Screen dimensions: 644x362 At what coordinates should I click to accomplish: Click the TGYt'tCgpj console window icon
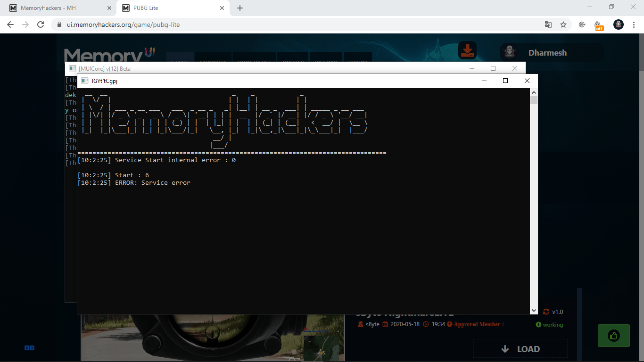84,81
